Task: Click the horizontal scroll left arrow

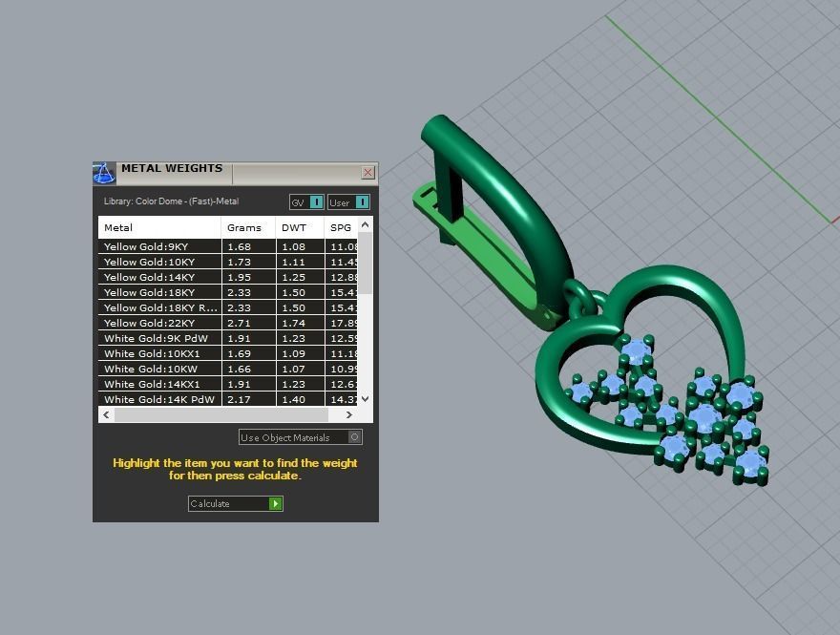Action: coord(106,414)
